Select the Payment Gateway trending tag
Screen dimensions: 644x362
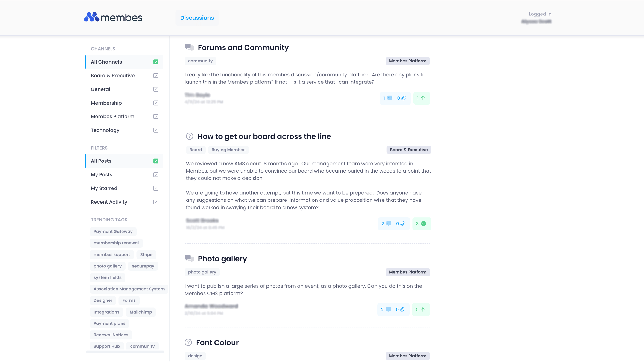click(113, 231)
